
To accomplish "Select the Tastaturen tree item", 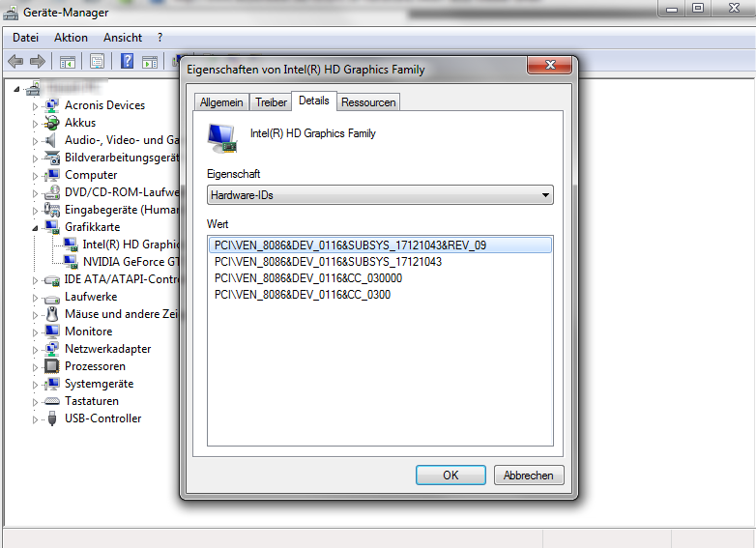I will pos(92,401).
